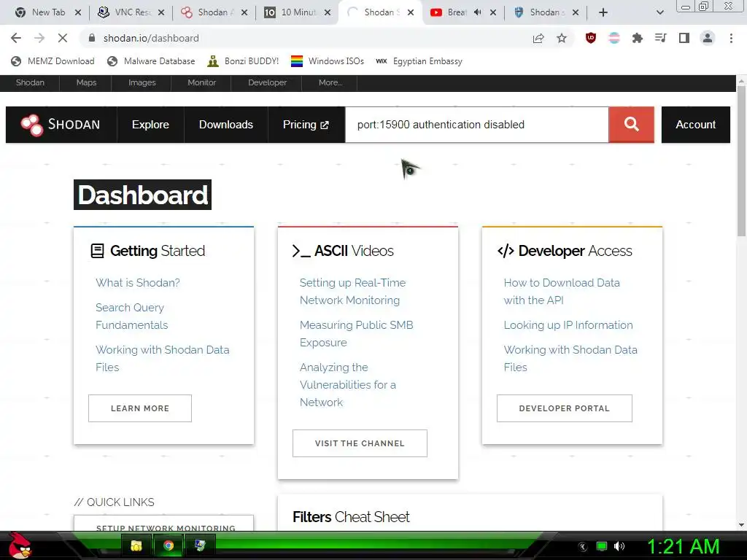The height and width of the screenshot is (560, 747).
Task: Click the page vertical scrollbar thumb
Action: (741, 162)
